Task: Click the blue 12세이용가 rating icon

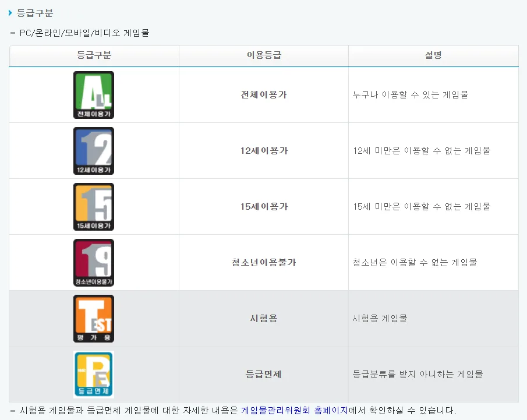Action: coord(94,151)
